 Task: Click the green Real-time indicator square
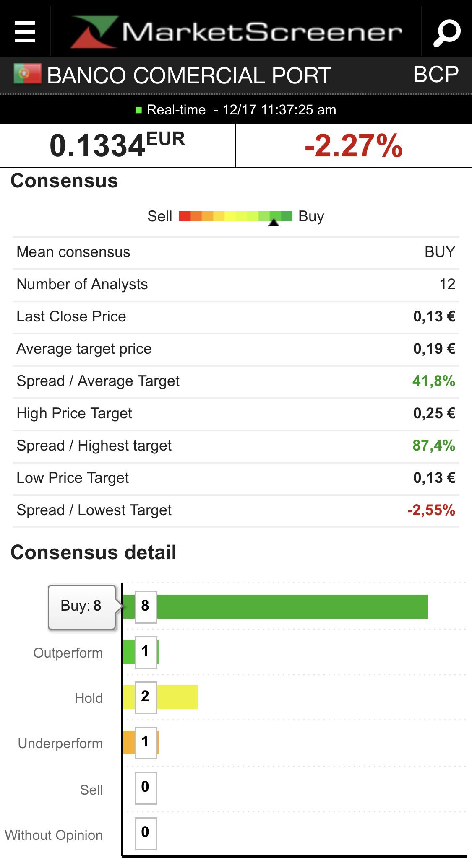(x=139, y=110)
